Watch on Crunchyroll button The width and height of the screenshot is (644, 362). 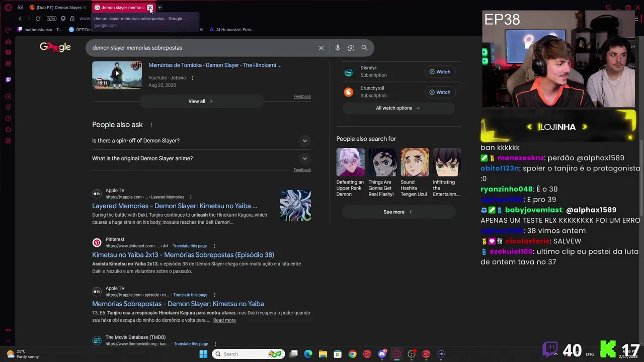click(440, 92)
